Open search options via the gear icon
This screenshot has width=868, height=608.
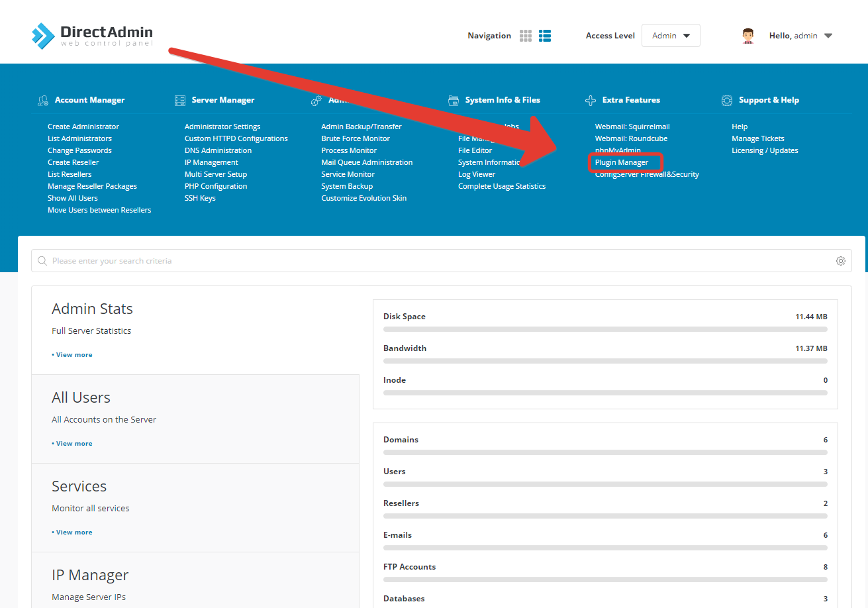[841, 261]
